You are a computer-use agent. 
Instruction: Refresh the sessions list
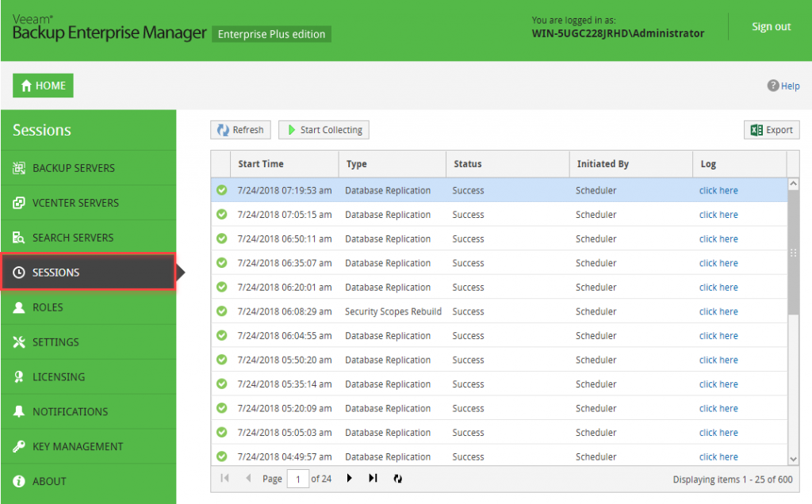click(240, 129)
